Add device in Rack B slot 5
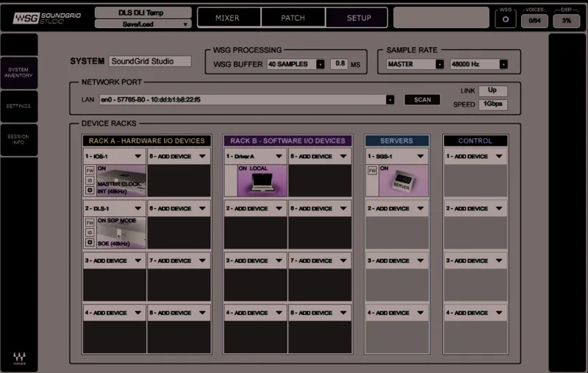The image size is (588, 373). click(320, 156)
